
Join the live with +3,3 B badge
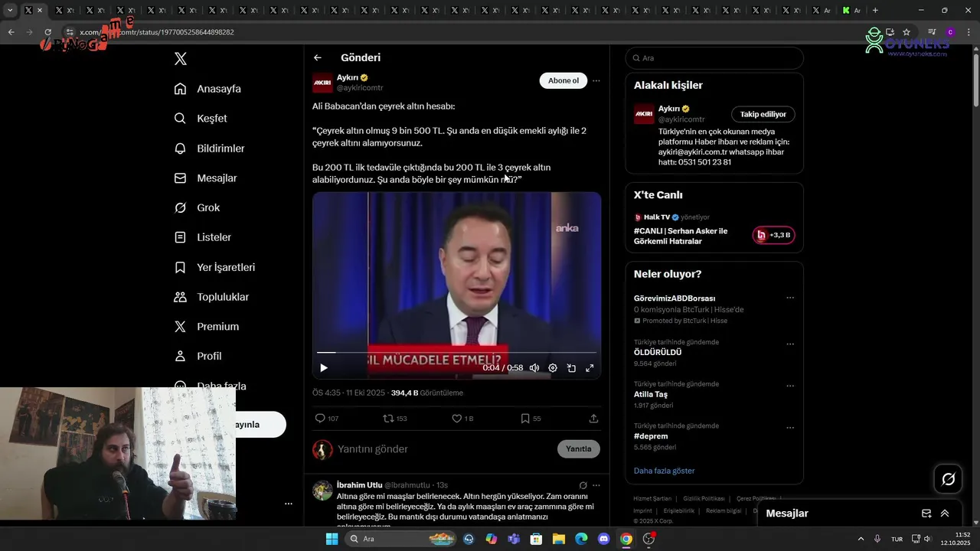(x=773, y=235)
